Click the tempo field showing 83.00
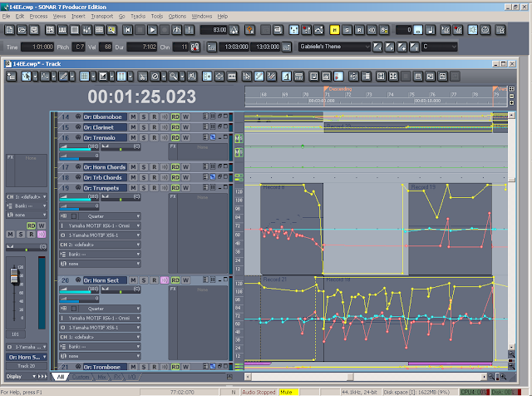The height and width of the screenshot is (396, 532). click(214, 30)
